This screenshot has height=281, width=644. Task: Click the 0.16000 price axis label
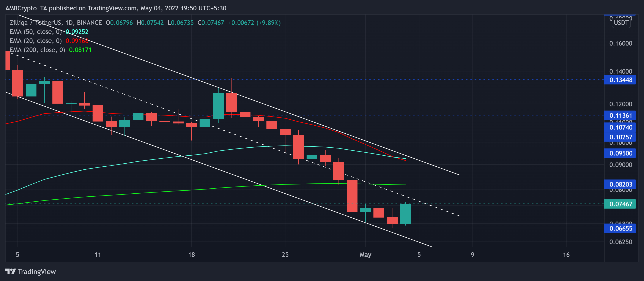(620, 44)
